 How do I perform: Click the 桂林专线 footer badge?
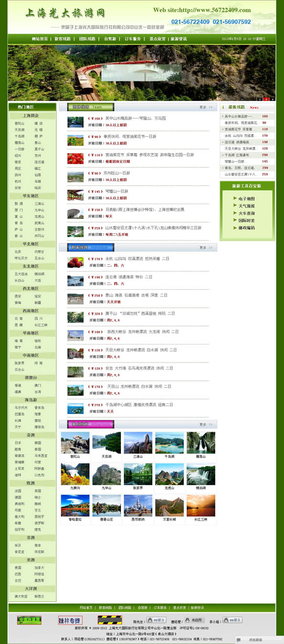(71, 621)
